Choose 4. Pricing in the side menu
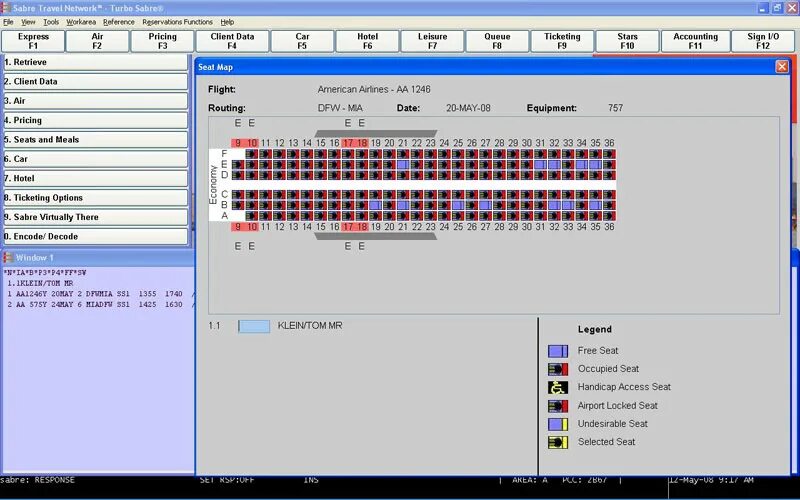 pos(96,120)
